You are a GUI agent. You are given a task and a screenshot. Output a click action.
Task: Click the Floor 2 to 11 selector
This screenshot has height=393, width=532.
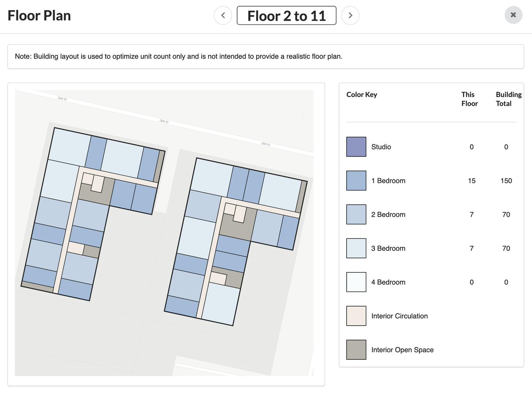(287, 16)
